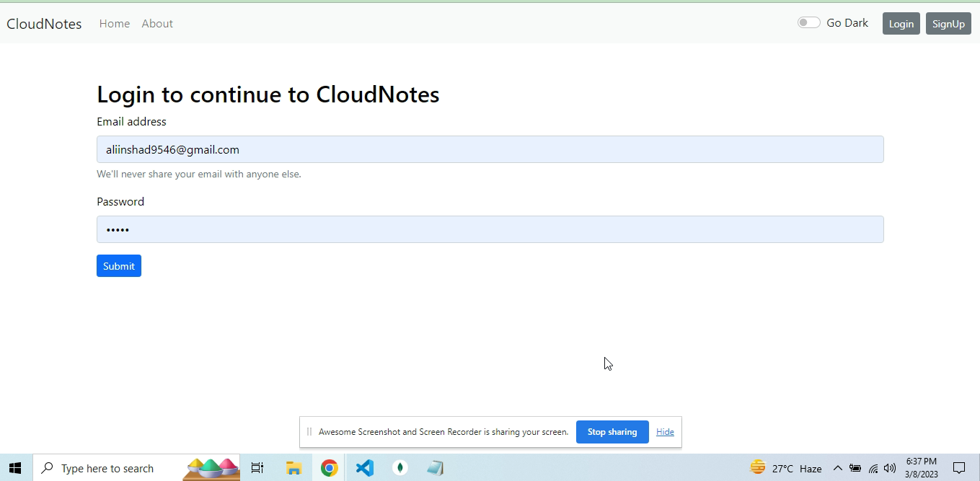
Task: Open the notepad-style app in the taskbar
Action: [x=435, y=468]
